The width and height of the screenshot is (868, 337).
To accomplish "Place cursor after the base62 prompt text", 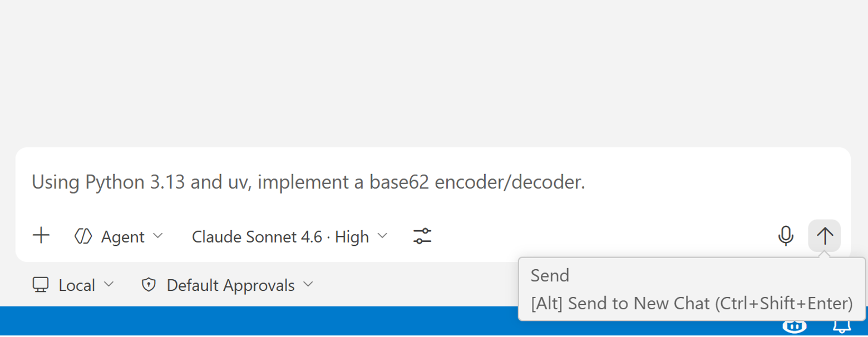I will click(x=586, y=182).
